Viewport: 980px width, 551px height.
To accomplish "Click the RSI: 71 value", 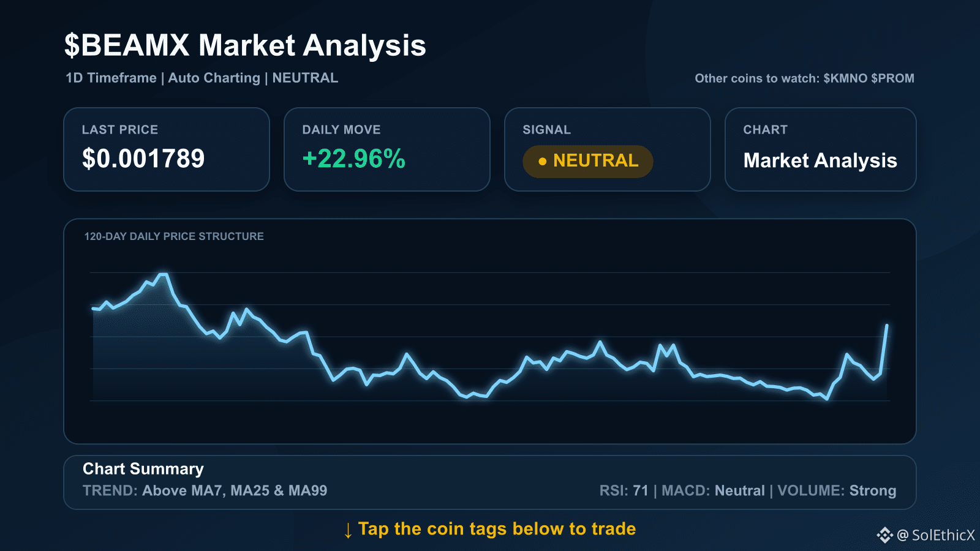I will (x=624, y=491).
